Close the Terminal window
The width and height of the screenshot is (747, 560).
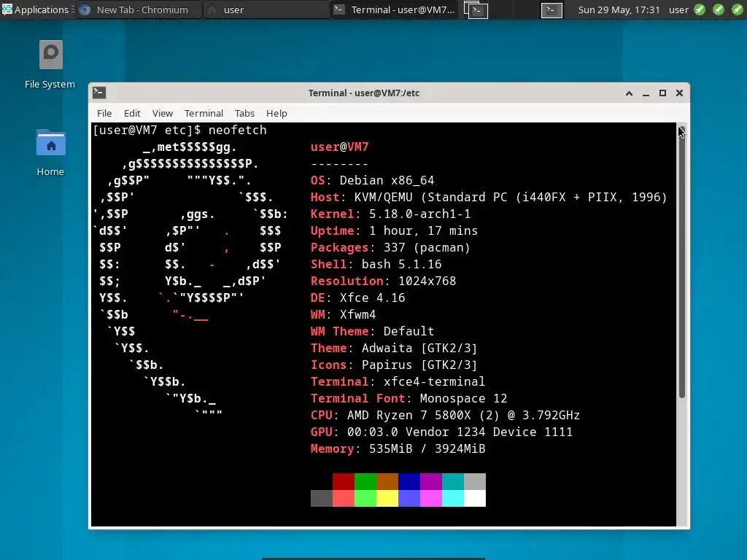coord(679,93)
